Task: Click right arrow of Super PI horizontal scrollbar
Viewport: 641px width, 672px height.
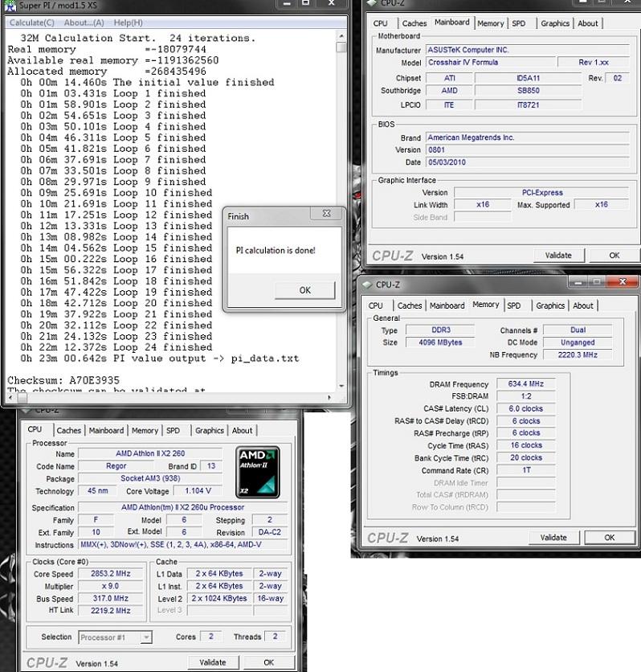Action: tap(329, 398)
